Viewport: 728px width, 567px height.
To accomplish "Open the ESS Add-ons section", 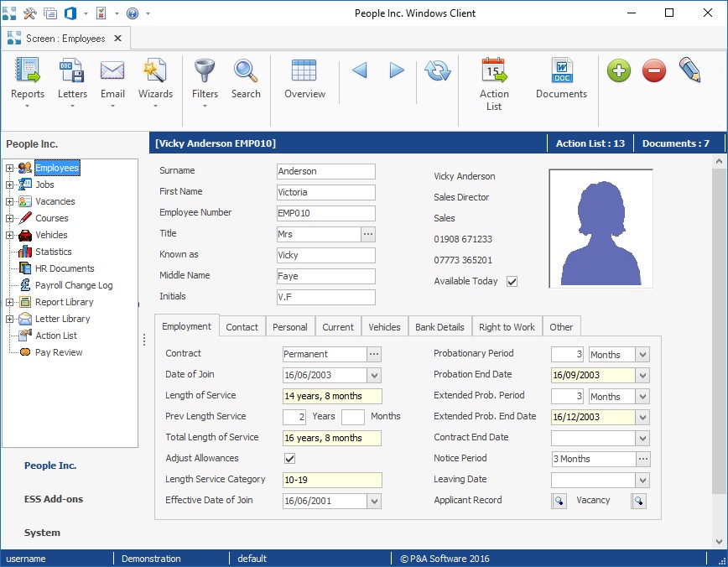I will point(54,499).
